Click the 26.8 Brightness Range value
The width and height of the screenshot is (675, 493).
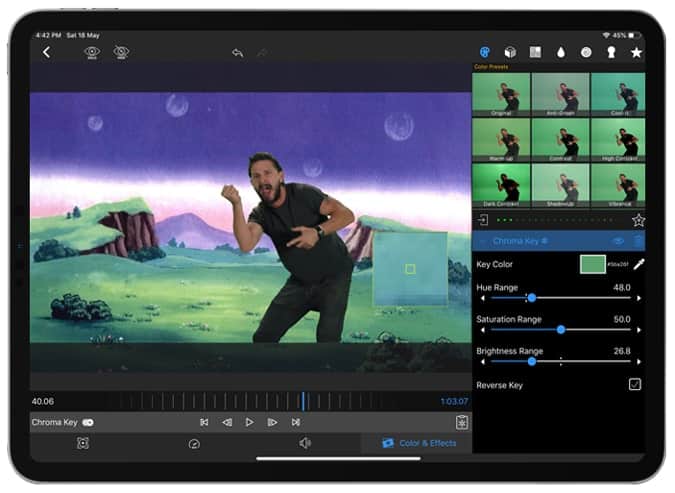coord(622,351)
